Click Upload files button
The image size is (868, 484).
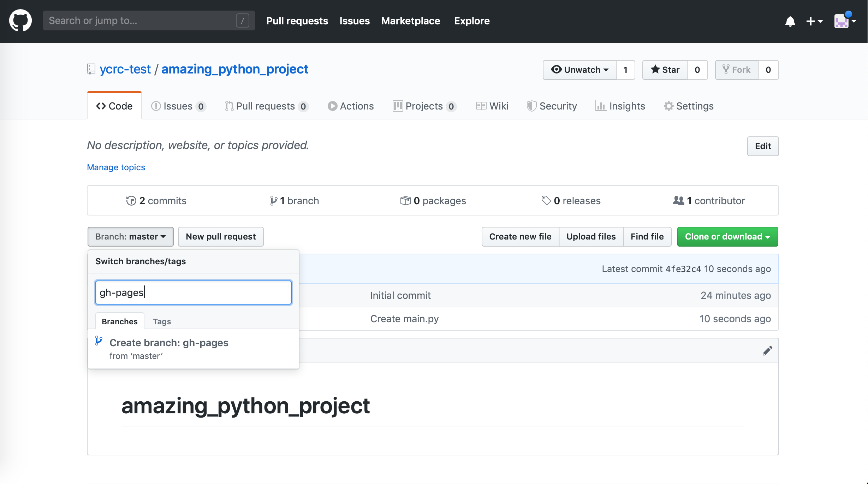coord(591,237)
